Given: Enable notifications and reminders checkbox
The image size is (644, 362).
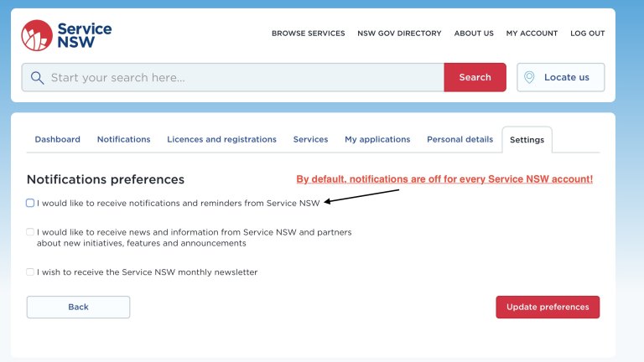Looking at the screenshot, I should point(30,203).
